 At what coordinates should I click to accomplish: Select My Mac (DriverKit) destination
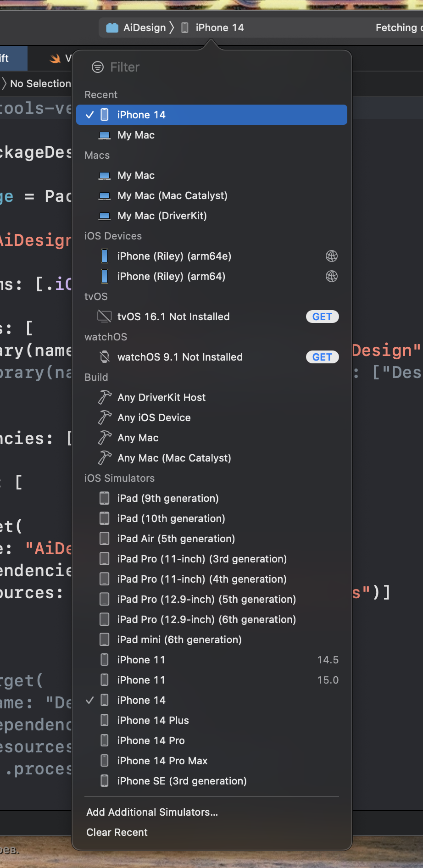pos(211,216)
